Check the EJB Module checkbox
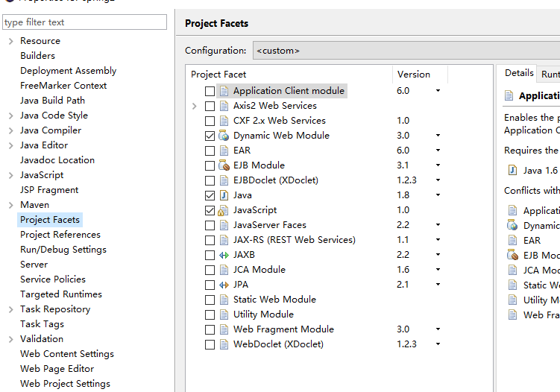This screenshot has width=560, height=392. (210, 165)
